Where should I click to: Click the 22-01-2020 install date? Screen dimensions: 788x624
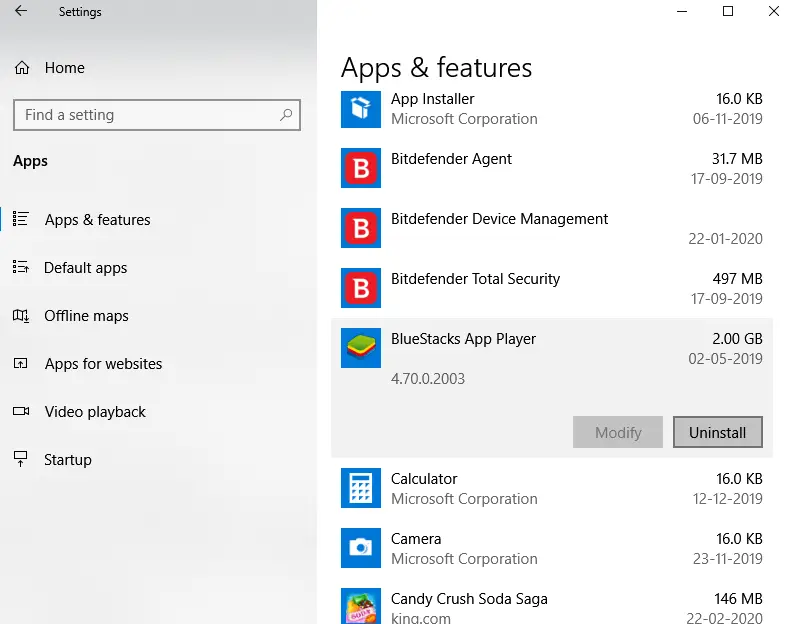coord(726,239)
